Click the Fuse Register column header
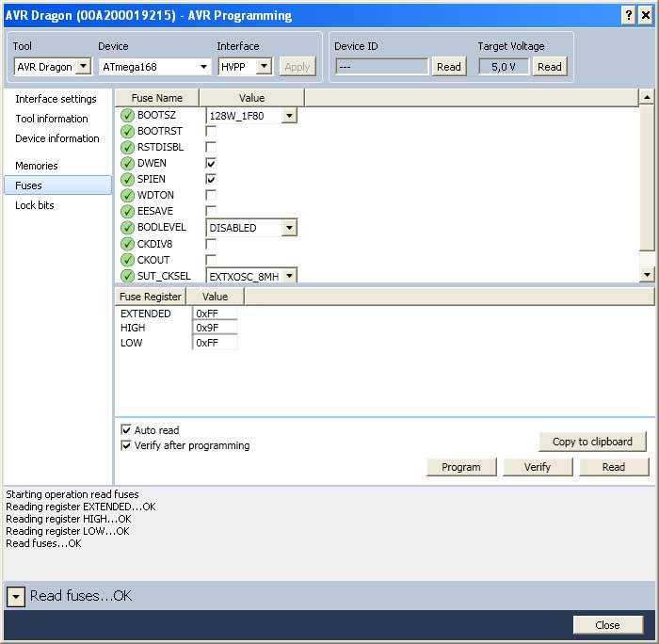Screen dimensions: 659x644 151,297
